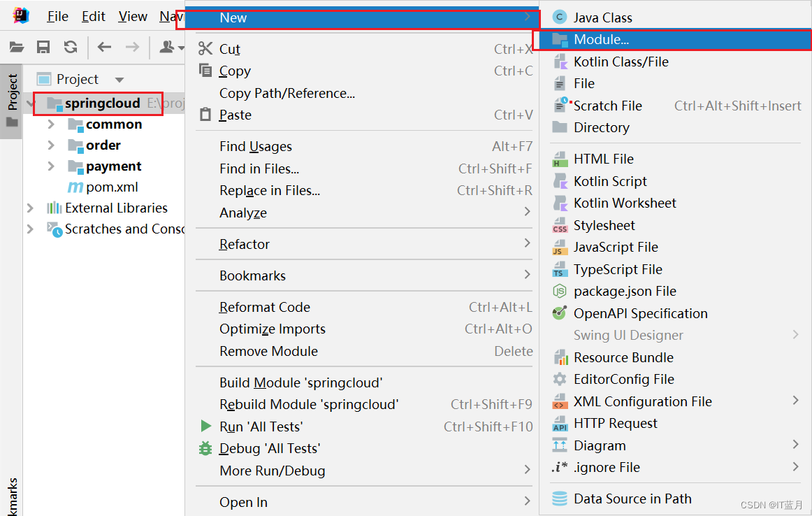812x516 pixels.
Task: Click the Save All toolbar icon
Action: [43, 46]
